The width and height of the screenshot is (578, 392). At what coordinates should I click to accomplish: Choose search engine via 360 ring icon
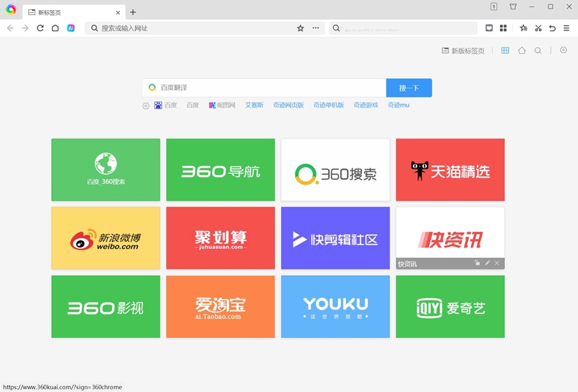(x=152, y=87)
